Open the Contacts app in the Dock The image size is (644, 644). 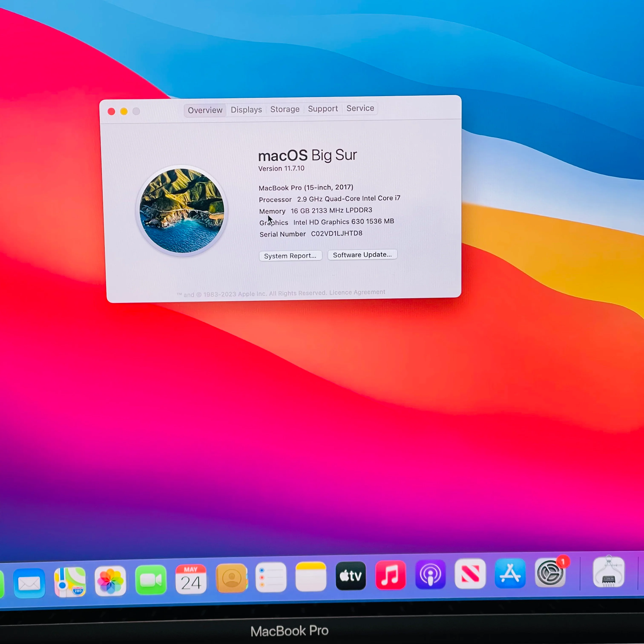point(232,578)
